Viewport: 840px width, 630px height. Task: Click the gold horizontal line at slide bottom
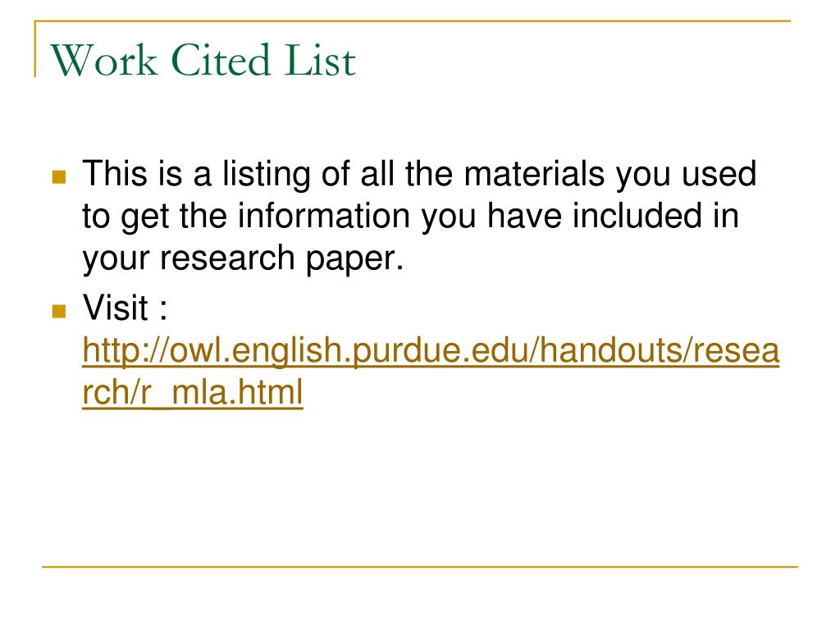(420, 566)
